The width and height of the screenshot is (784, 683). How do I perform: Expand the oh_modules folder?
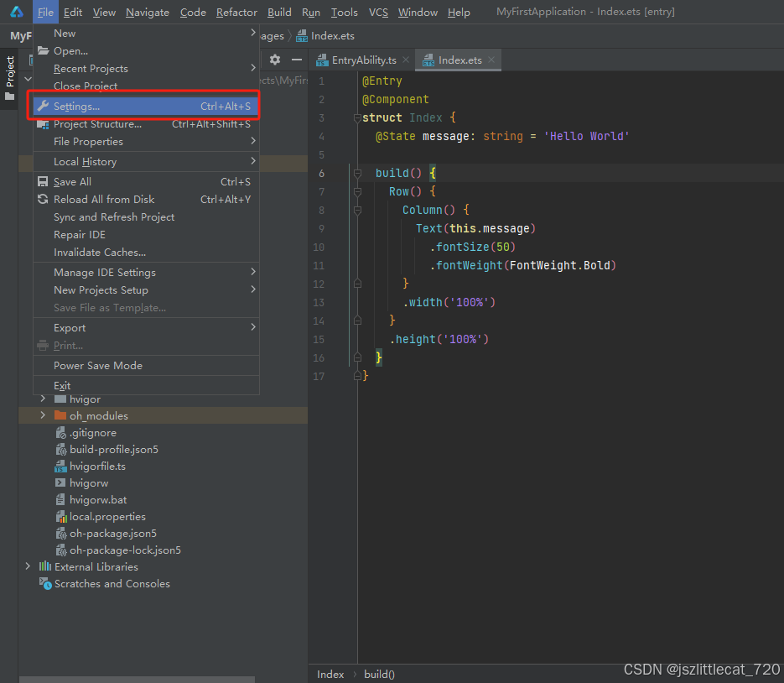(x=43, y=416)
